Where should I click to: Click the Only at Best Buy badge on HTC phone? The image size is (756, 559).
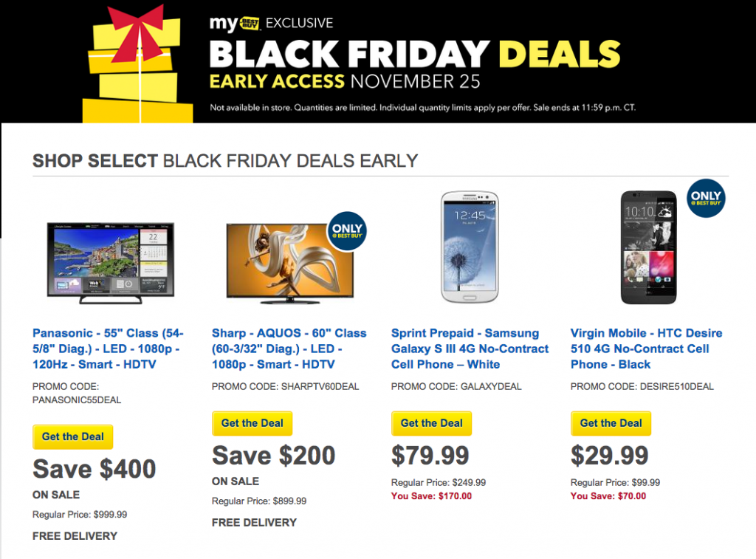706,198
